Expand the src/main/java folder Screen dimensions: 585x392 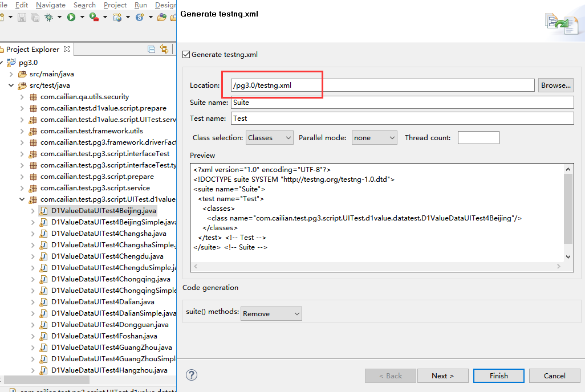(11, 74)
